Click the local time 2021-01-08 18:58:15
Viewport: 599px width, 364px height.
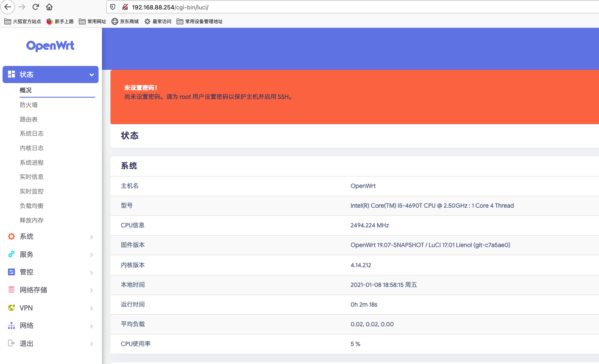click(384, 285)
